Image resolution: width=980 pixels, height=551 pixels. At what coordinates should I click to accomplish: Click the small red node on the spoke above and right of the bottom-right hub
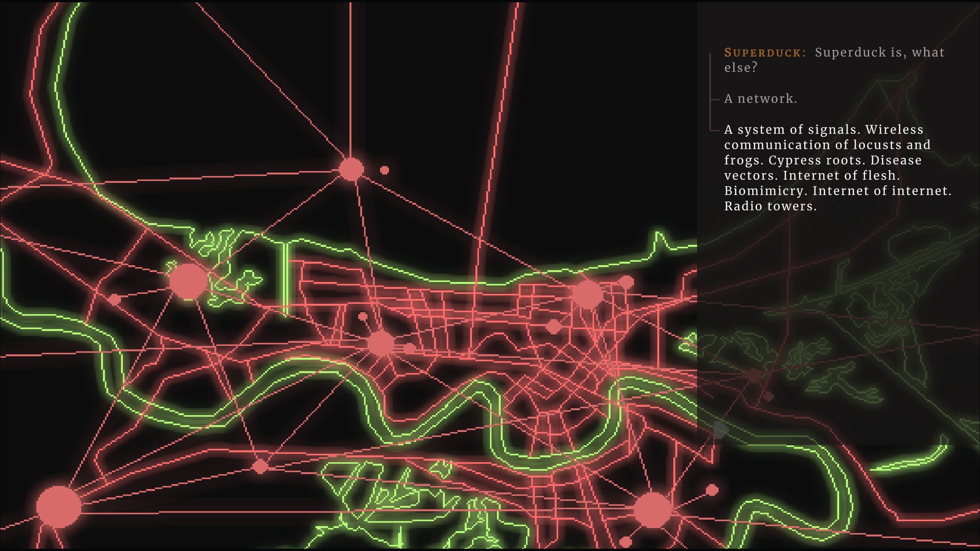712,490
